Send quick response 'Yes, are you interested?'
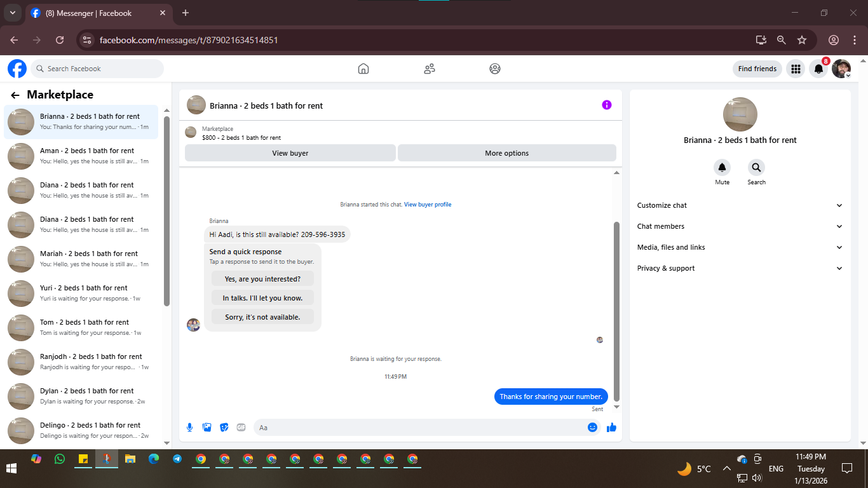868x488 pixels. click(262, 279)
